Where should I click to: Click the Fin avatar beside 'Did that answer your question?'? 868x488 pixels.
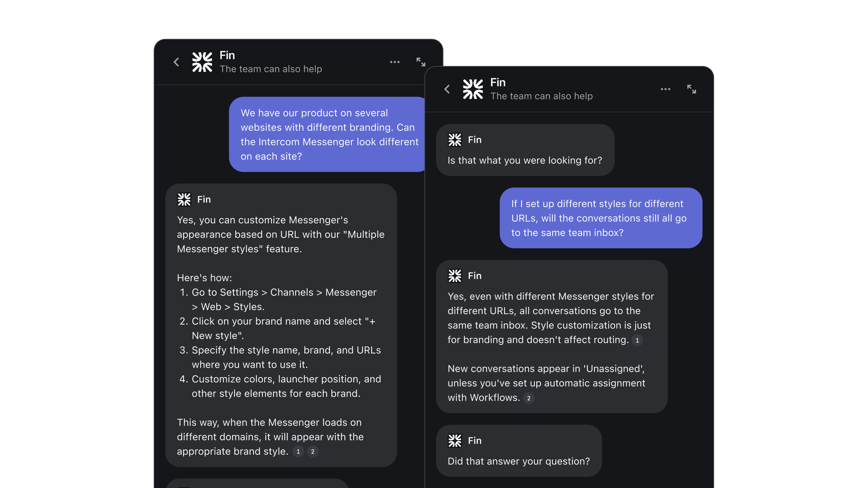pyautogui.click(x=455, y=441)
